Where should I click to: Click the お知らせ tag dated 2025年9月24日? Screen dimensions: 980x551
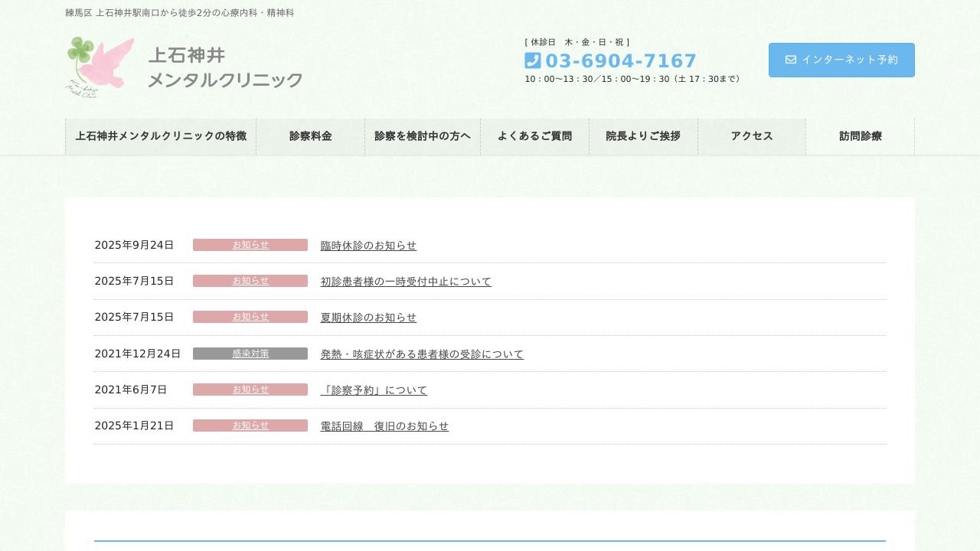click(250, 245)
